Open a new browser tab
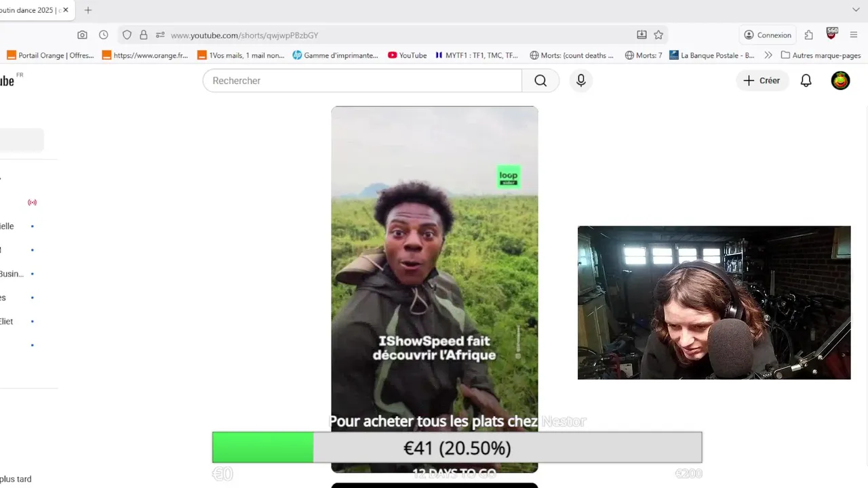868x488 pixels. coord(87,10)
